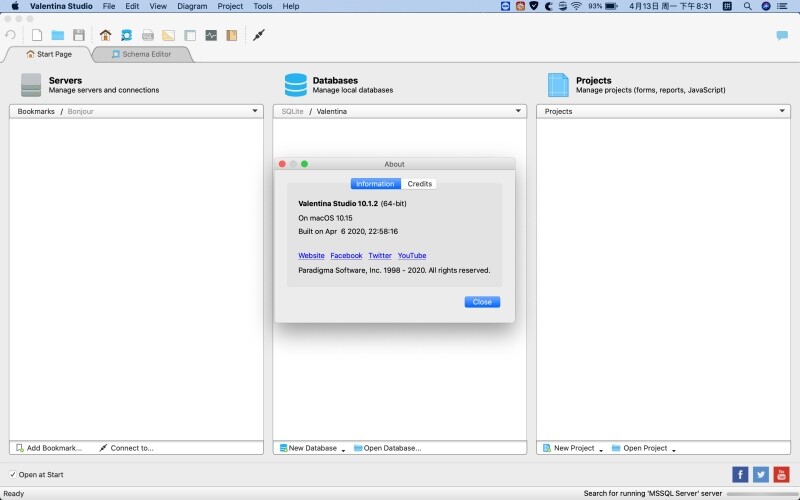
Task: Create a new document with the blank page icon
Action: [x=37, y=35]
